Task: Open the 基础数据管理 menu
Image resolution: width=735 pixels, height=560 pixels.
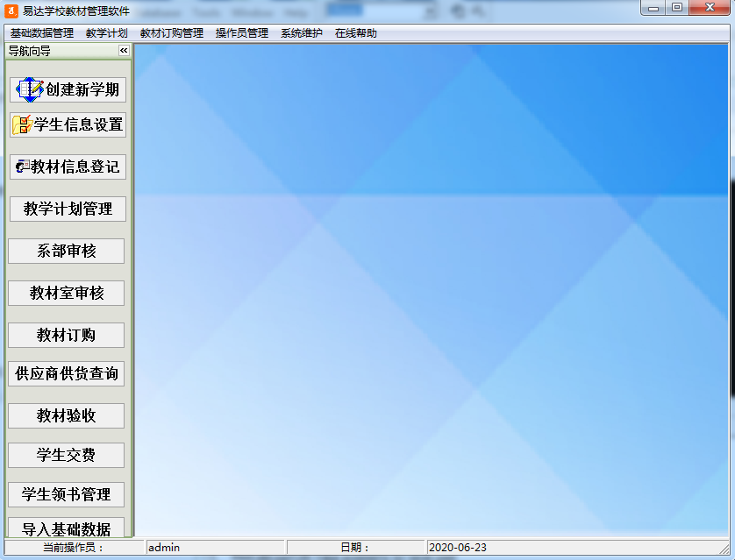Action: point(39,32)
